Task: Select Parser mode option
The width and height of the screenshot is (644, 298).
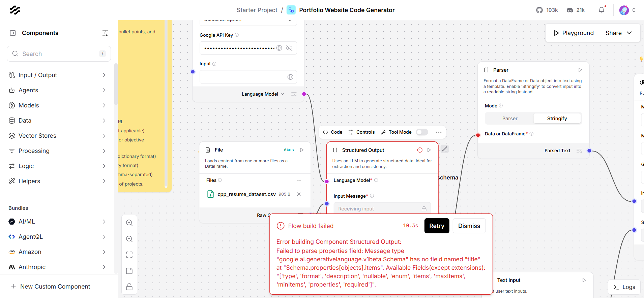Action: (509, 119)
